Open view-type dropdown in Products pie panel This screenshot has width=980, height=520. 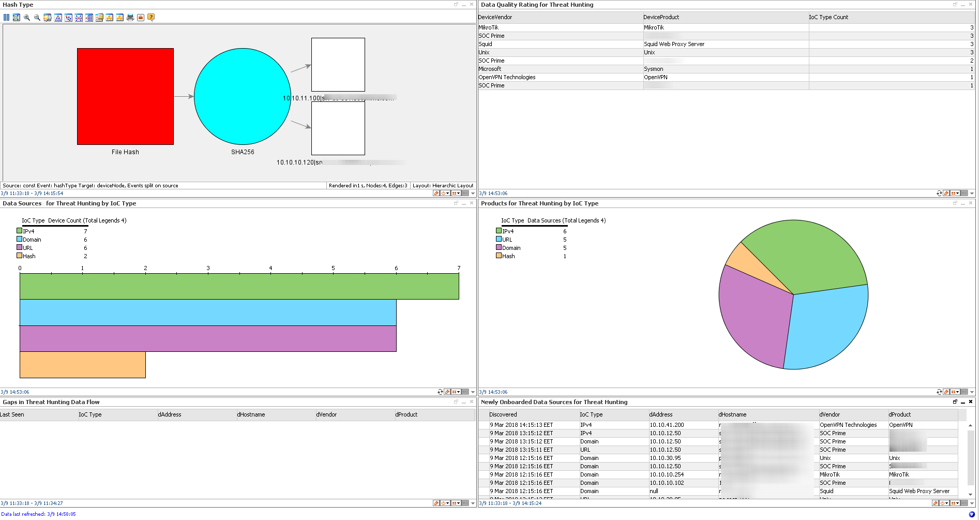(x=955, y=392)
